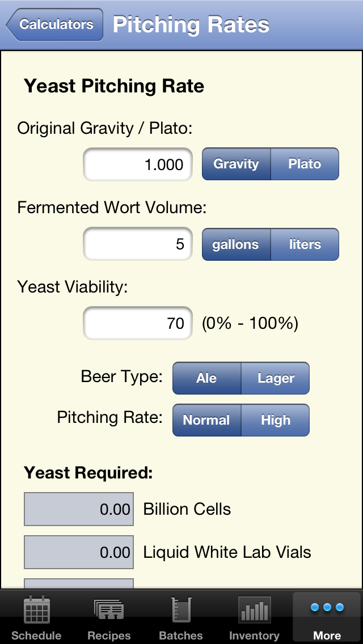This screenshot has width=363, height=644.
Task: Choose gallons for wort volume
Action: point(236,245)
